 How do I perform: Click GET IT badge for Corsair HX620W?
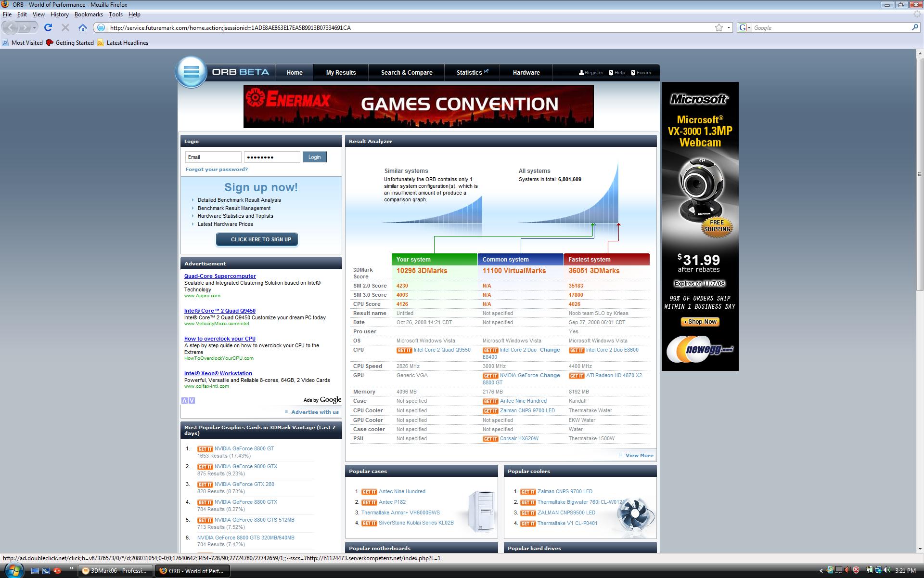pos(490,439)
